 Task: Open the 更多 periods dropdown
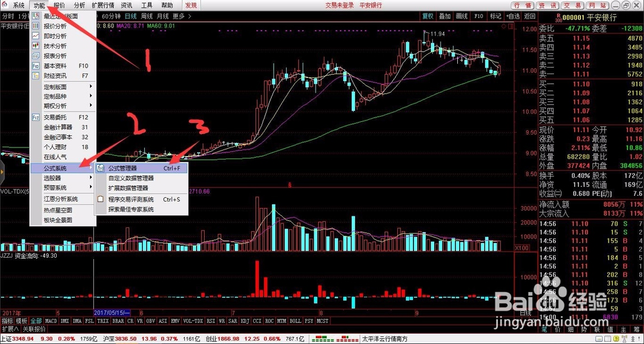tap(181, 17)
